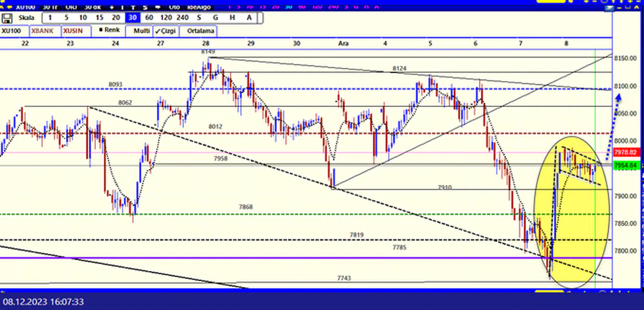This screenshot has width=644, height=310.
Task: Click the floppy disk save icon
Action: (x=7, y=18)
